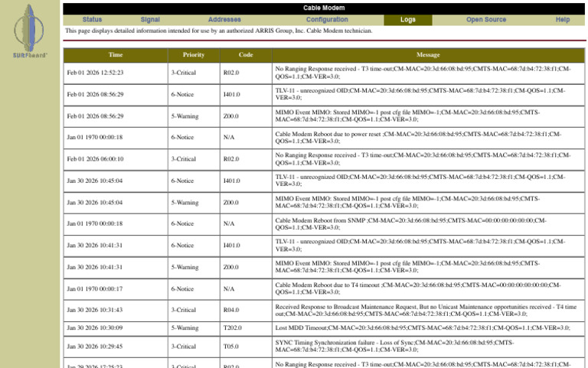Click the Priority column header
This screenshot has height=368, width=588.
coord(194,55)
